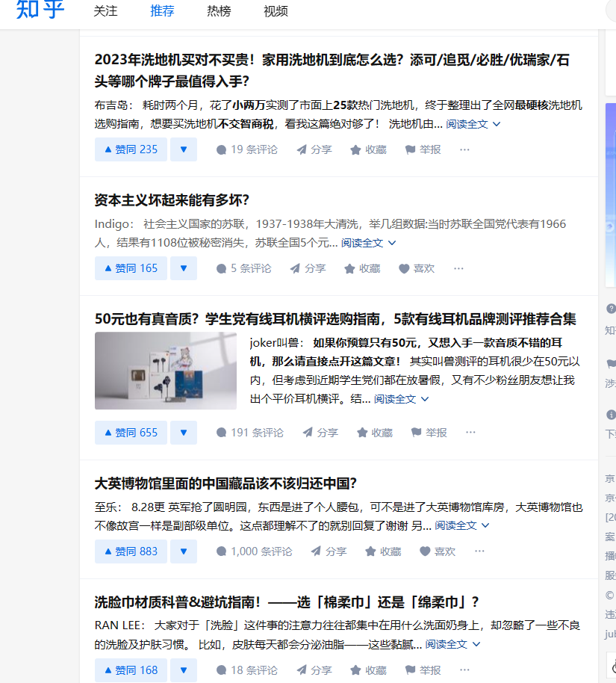
Task: Share 至乐's answer via 分享
Action: click(329, 551)
